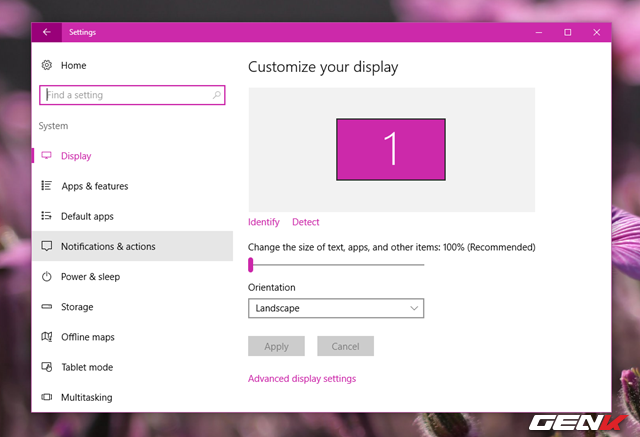Open Power & sleep settings

[132, 276]
